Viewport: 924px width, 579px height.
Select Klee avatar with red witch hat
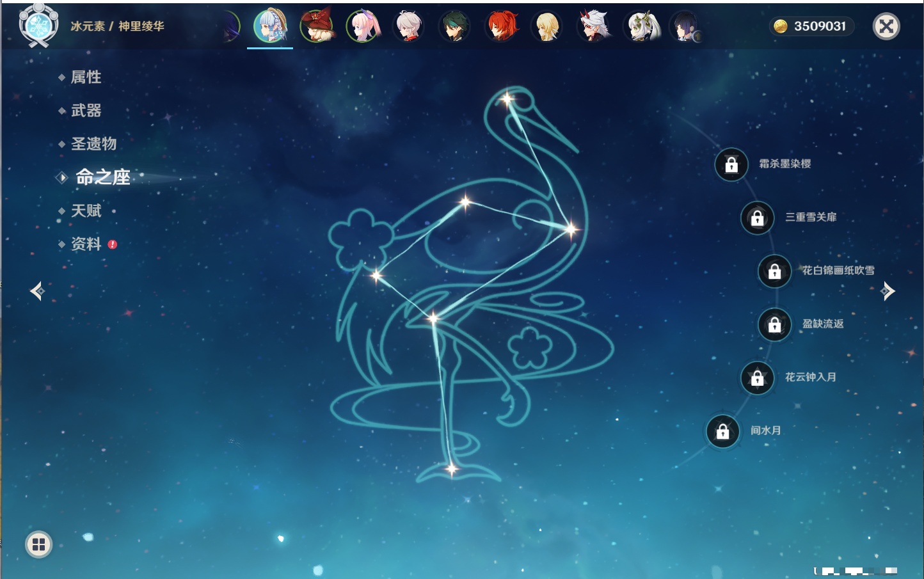pyautogui.click(x=317, y=27)
